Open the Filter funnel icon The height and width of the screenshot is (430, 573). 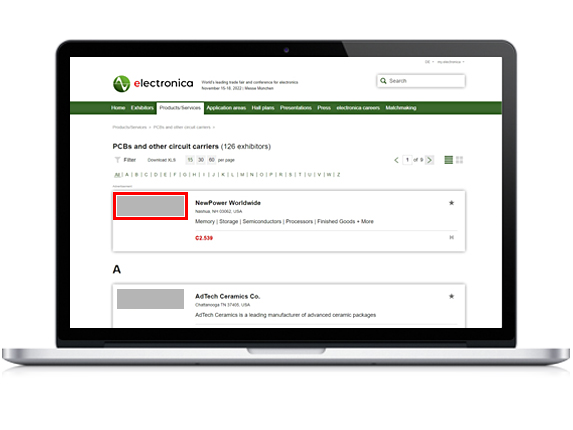coord(117,160)
